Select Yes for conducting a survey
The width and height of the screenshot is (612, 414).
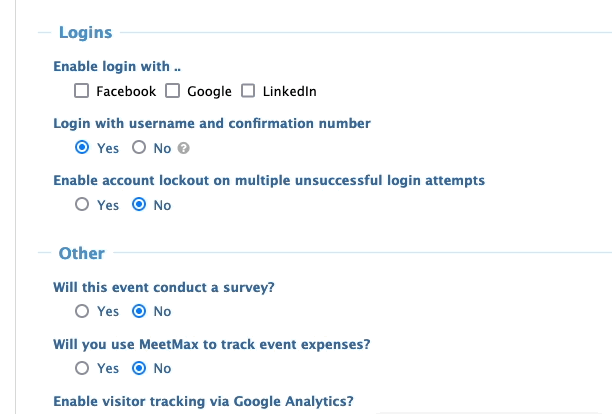coord(83,311)
